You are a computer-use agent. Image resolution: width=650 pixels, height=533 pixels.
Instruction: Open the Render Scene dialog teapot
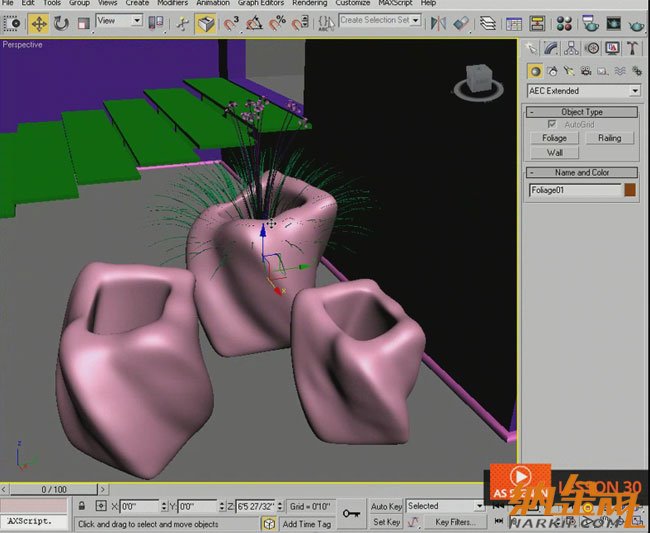pyautogui.click(x=590, y=23)
